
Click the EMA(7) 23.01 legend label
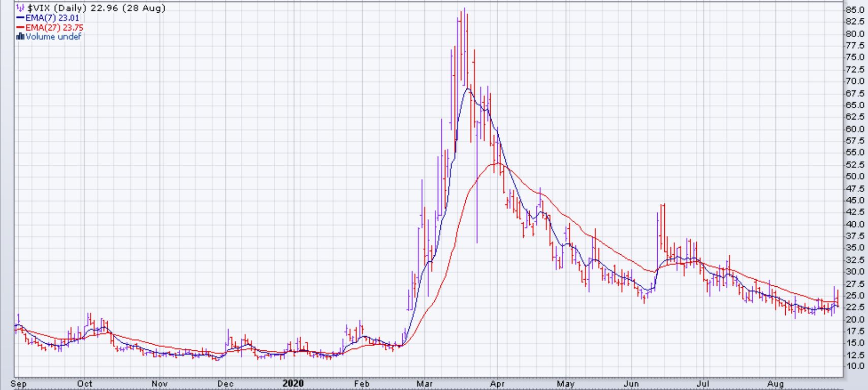52,18
